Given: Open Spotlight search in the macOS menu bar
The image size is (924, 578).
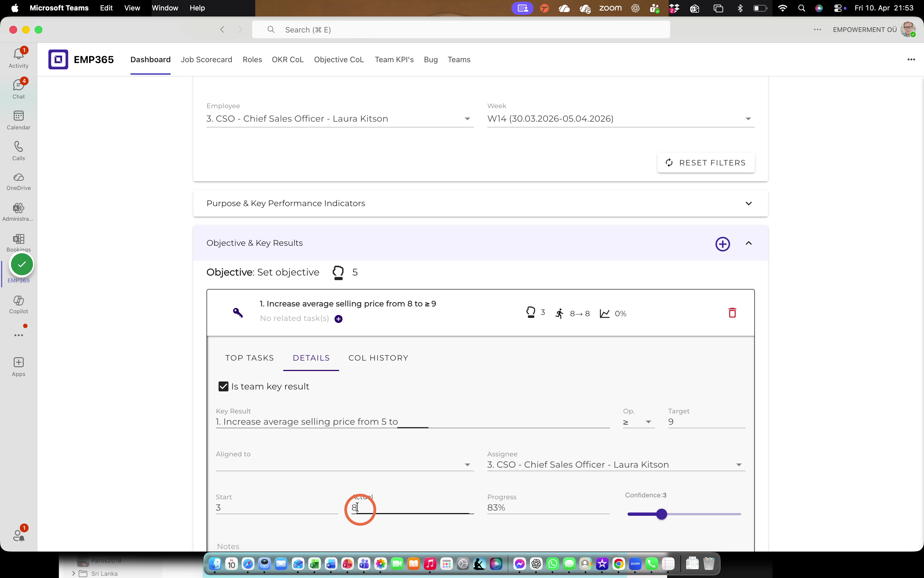Looking at the screenshot, I should (x=801, y=8).
